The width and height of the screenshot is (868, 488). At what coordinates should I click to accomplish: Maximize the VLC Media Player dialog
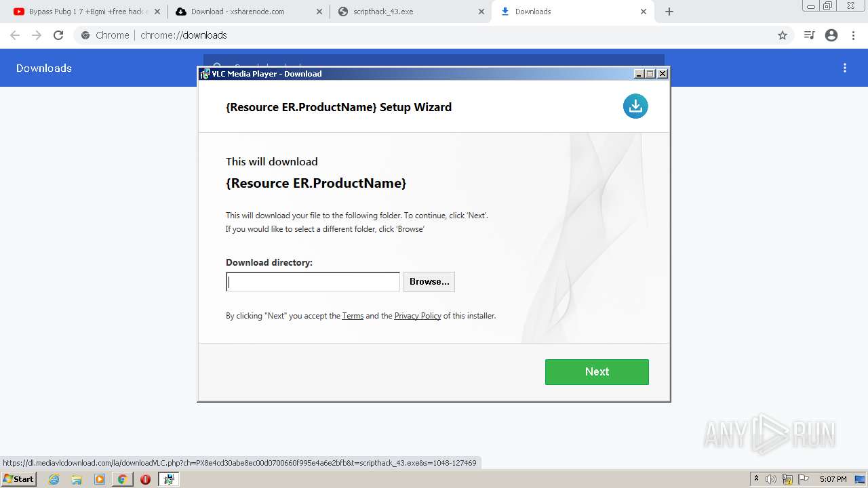(x=650, y=74)
